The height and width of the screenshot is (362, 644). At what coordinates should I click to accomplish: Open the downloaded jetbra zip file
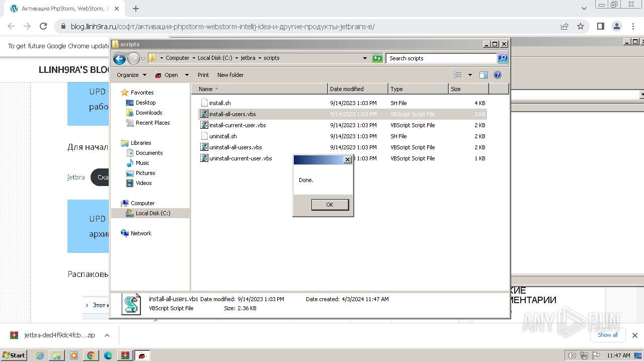[52, 335]
